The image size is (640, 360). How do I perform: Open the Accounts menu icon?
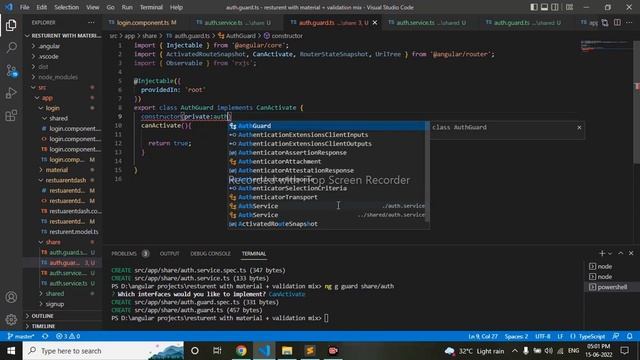pyautogui.click(x=11, y=297)
